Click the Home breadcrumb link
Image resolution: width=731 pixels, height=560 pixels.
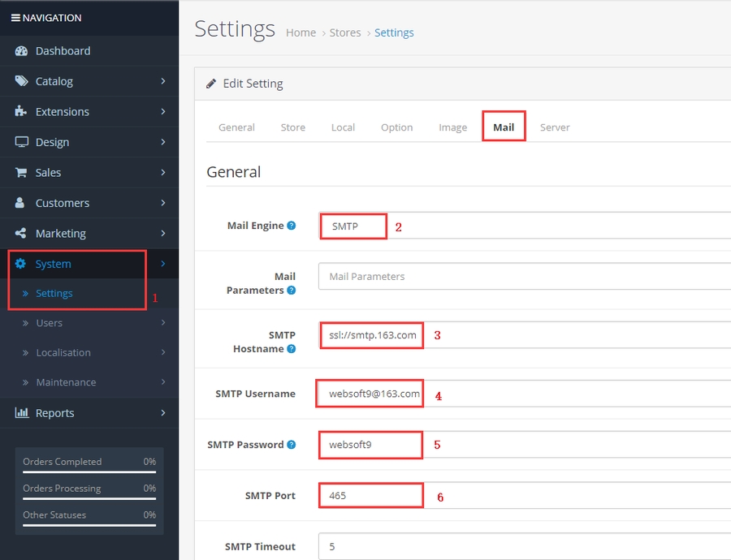[x=301, y=32]
